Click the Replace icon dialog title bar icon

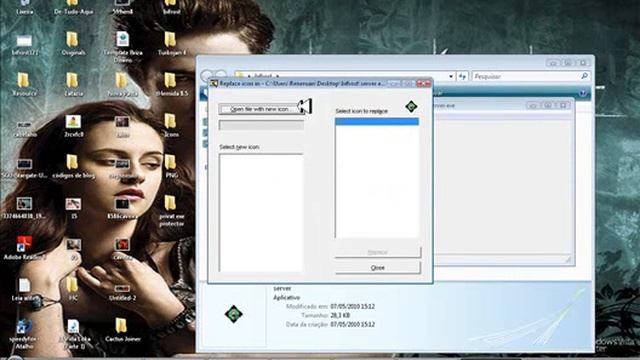click(x=214, y=83)
